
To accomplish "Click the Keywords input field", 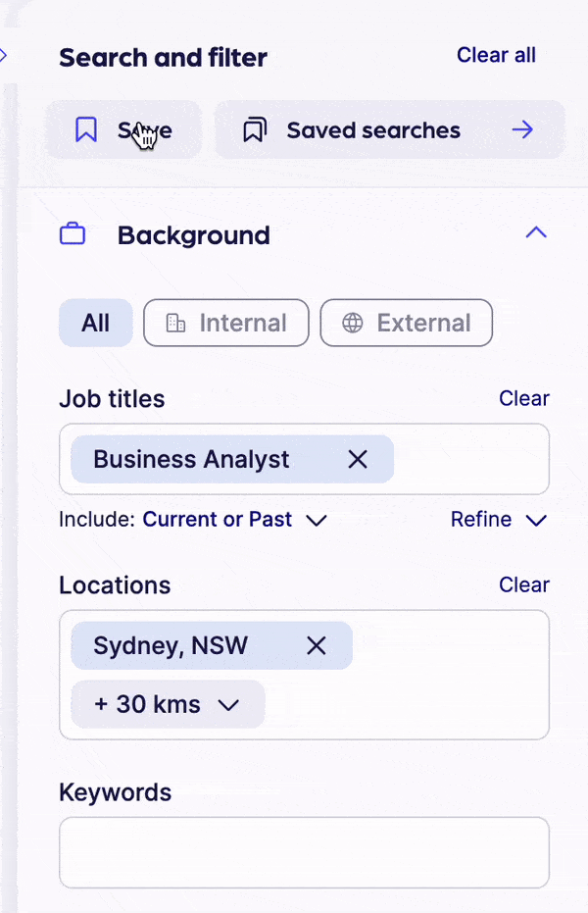I will 304,852.
